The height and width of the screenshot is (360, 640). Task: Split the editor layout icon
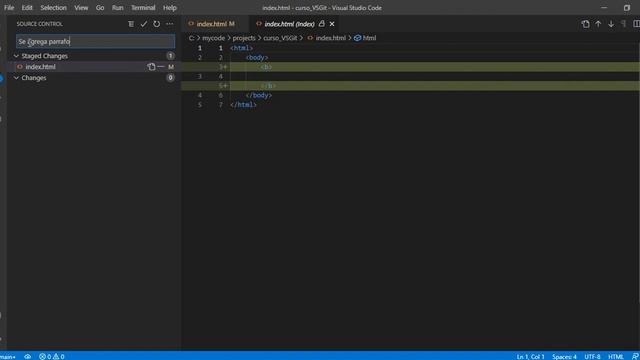click(636, 24)
